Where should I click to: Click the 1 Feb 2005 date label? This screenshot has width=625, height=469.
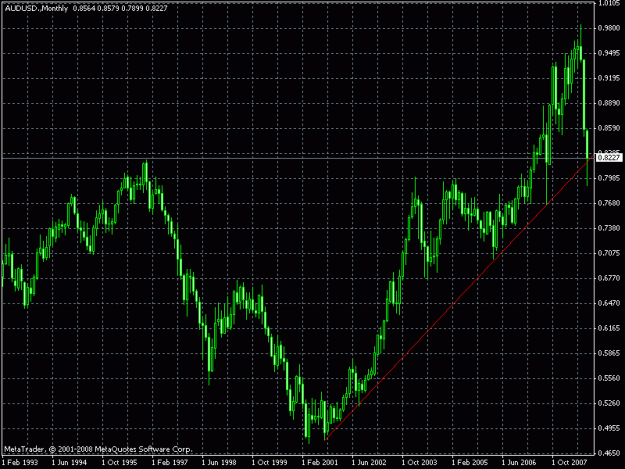470,463
